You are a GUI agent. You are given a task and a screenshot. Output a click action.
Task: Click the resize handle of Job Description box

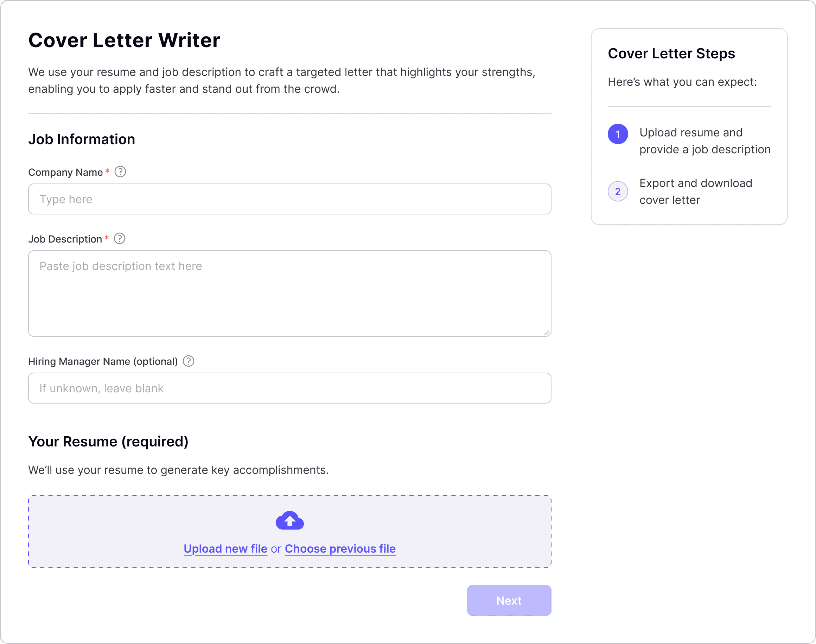coord(547,333)
